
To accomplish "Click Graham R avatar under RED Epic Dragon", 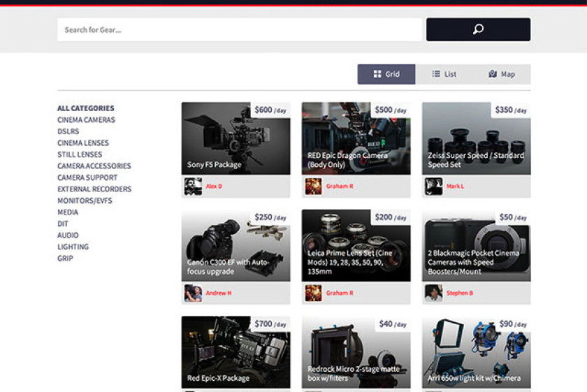I will pos(313,186).
